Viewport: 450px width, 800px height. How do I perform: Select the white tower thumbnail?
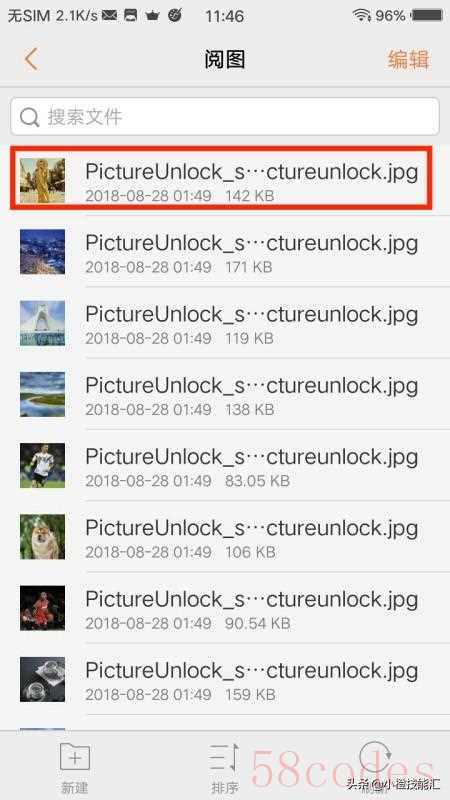pyautogui.click(x=42, y=323)
